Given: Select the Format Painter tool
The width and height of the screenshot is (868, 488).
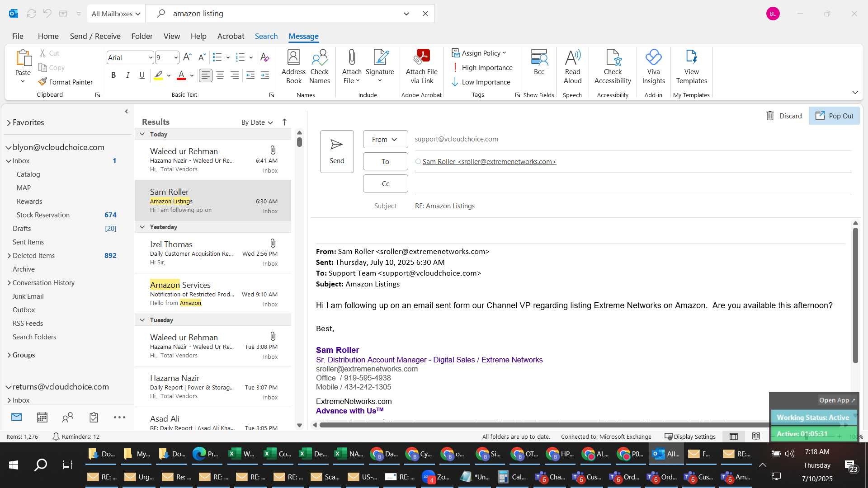Looking at the screenshot, I should 66,82.
